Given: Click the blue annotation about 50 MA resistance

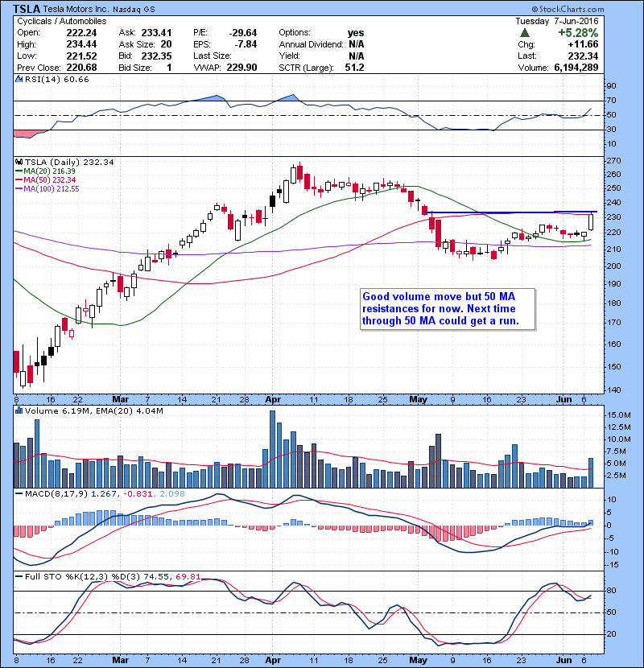Looking at the screenshot, I should [x=448, y=309].
